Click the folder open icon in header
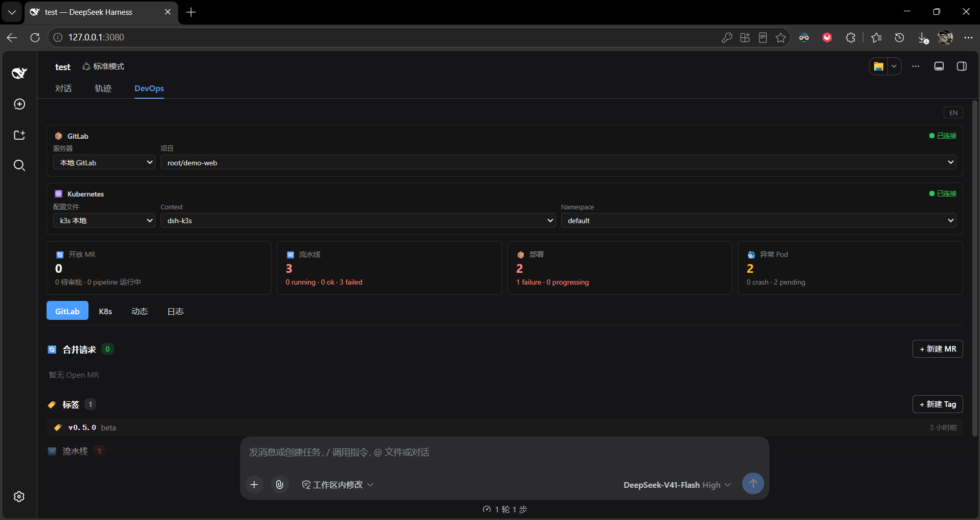 (x=879, y=67)
